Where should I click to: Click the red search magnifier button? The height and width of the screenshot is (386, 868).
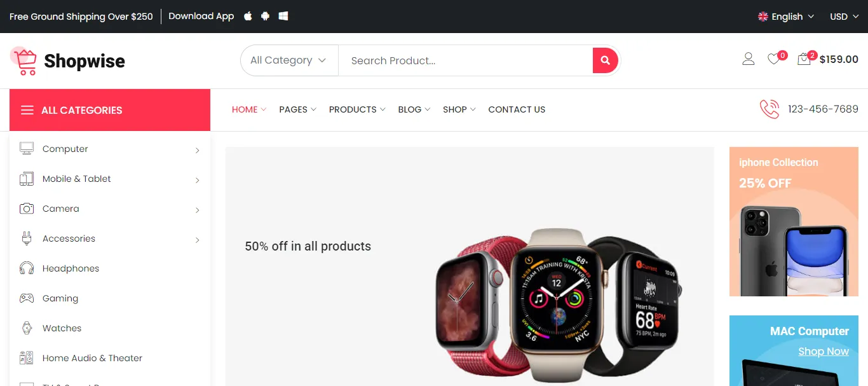605,60
